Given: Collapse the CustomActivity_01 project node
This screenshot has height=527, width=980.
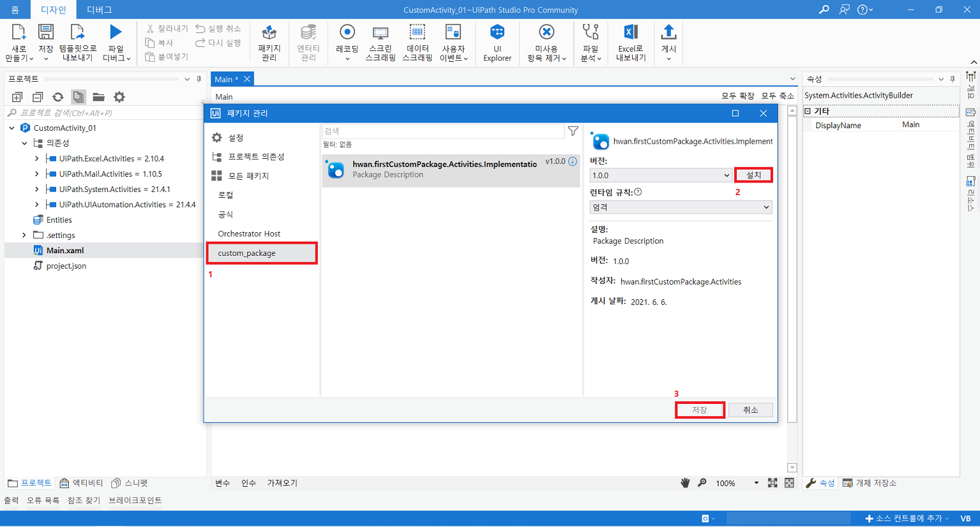Looking at the screenshot, I should coord(11,128).
